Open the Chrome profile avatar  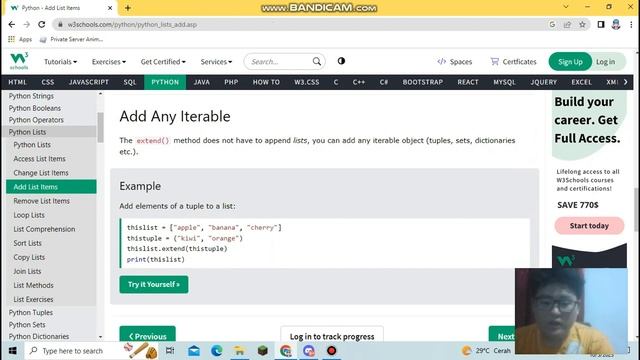(x=616, y=24)
